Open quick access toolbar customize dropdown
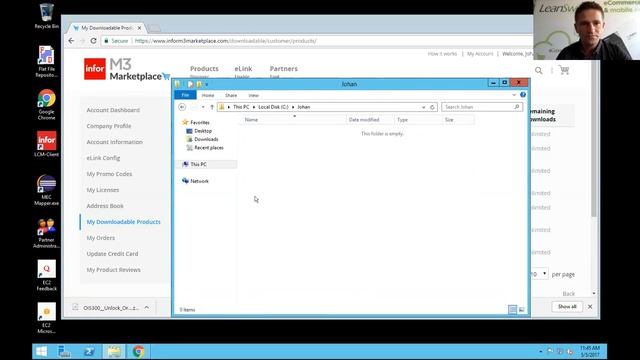This screenshot has width=640, height=360. pos(207,84)
